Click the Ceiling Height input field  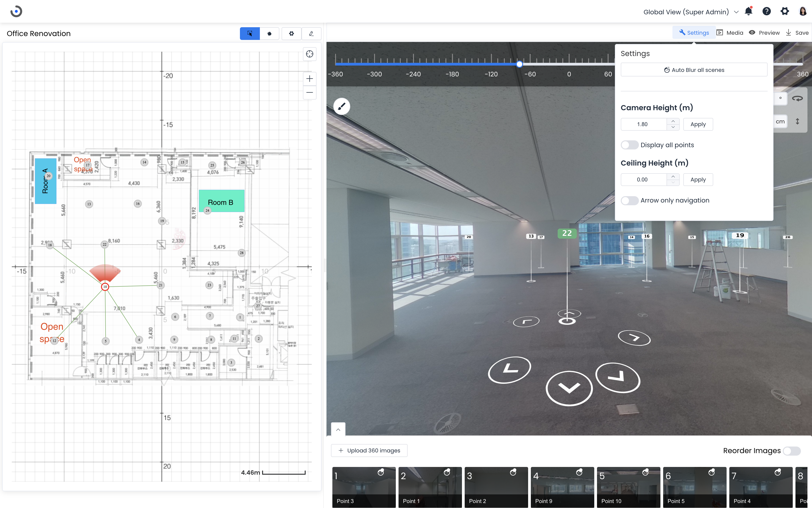(644, 180)
